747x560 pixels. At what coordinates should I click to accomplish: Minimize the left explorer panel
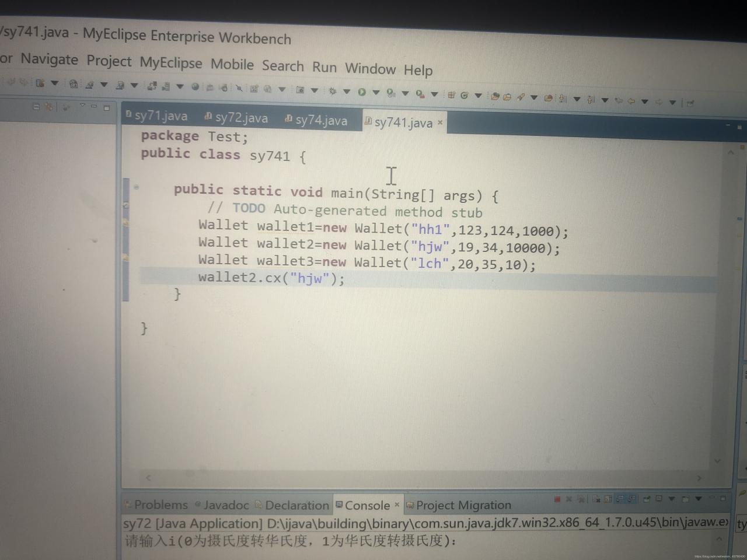(94, 106)
